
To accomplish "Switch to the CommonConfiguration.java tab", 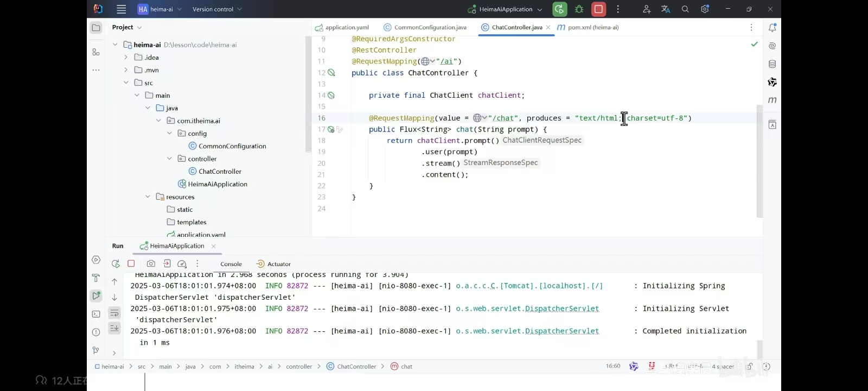I will click(x=425, y=27).
